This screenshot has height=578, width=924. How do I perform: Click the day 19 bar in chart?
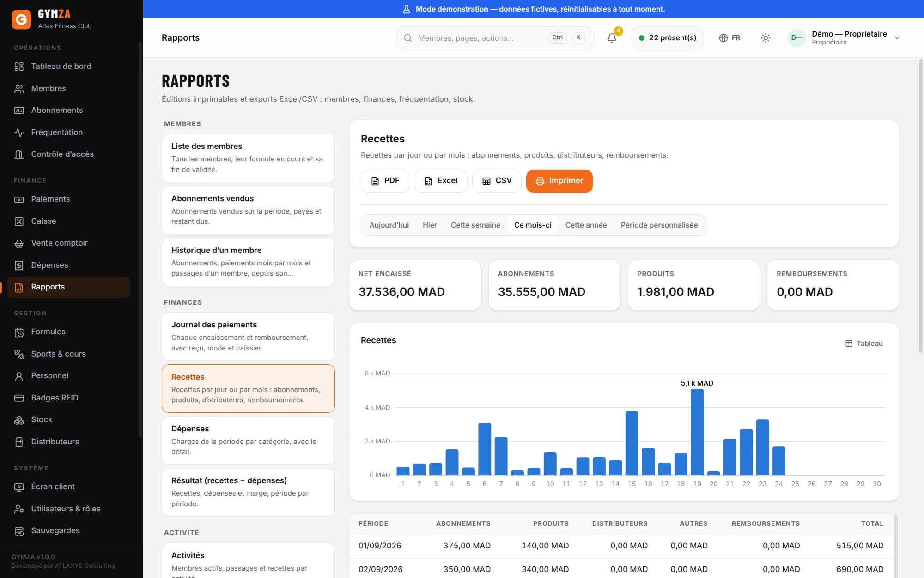click(x=697, y=432)
